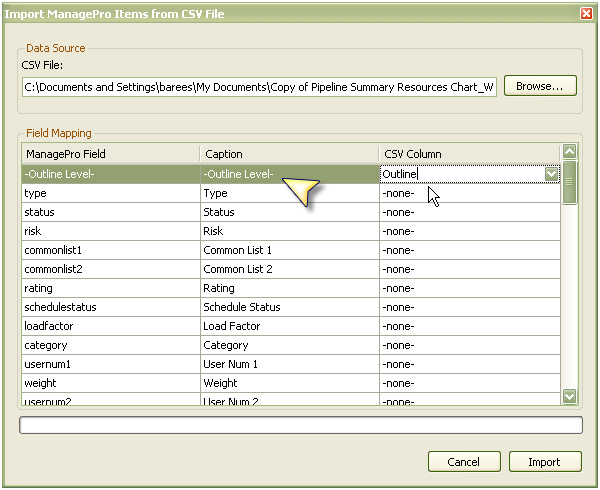Select the 'status' field row
The height and width of the screenshot is (490, 600).
click(111, 212)
